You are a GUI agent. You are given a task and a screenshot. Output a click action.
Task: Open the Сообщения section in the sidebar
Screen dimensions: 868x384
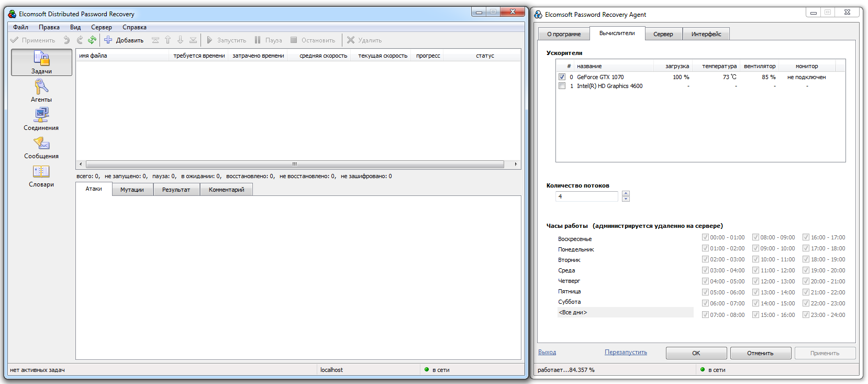[x=41, y=147]
